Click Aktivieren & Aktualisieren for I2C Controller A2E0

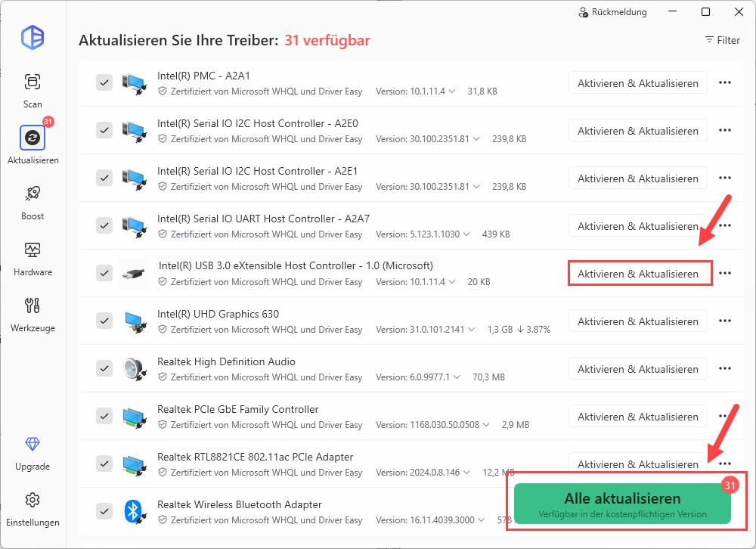coord(638,131)
